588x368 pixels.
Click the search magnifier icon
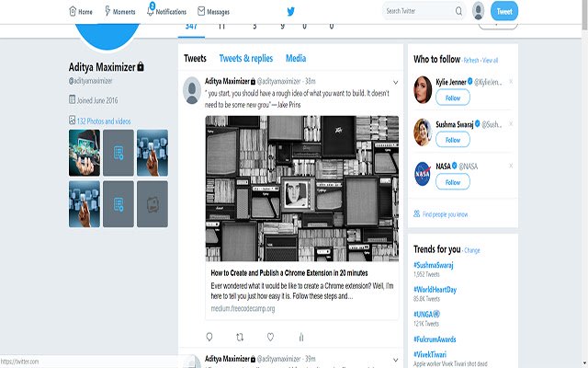(x=458, y=11)
